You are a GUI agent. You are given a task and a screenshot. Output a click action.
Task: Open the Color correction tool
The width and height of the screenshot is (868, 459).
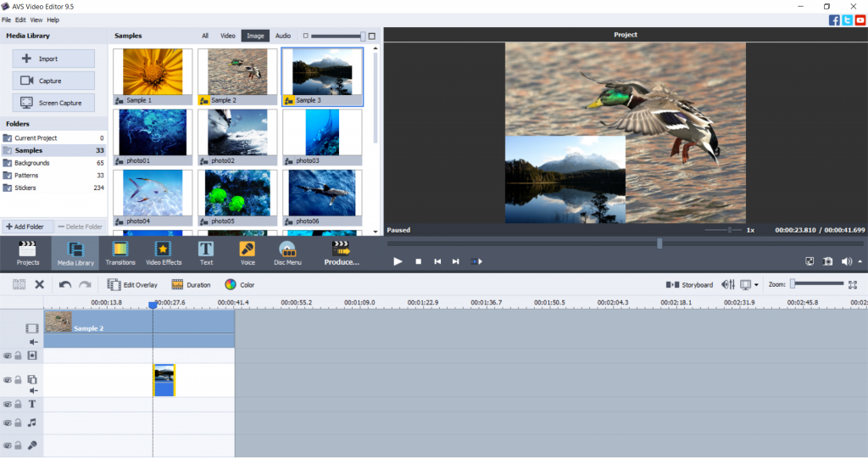pyautogui.click(x=239, y=285)
